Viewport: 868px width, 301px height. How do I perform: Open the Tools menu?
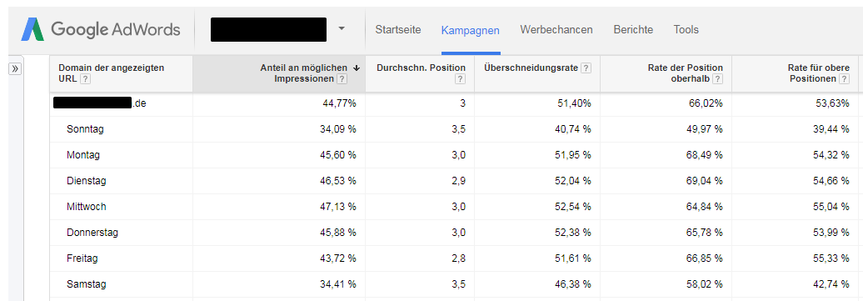tap(686, 29)
